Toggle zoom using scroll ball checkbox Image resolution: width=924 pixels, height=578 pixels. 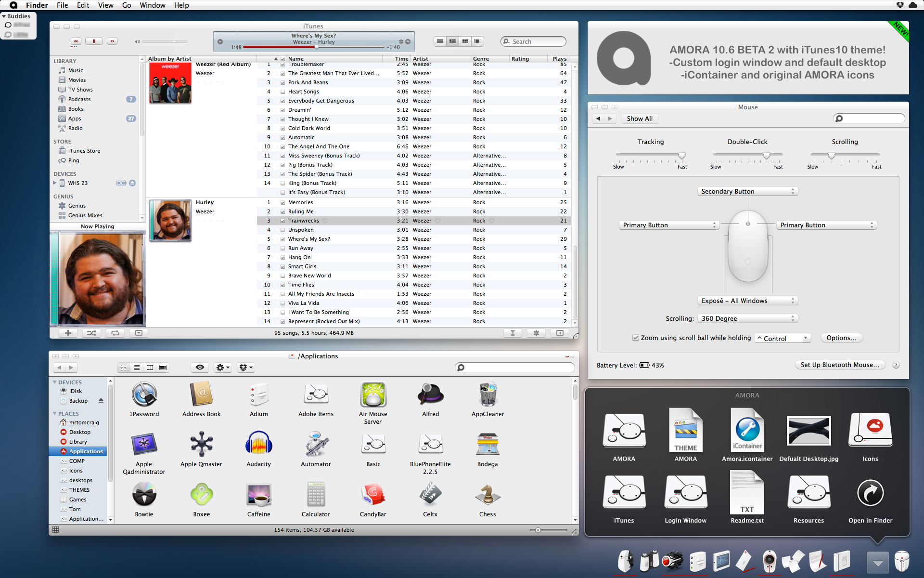point(636,338)
